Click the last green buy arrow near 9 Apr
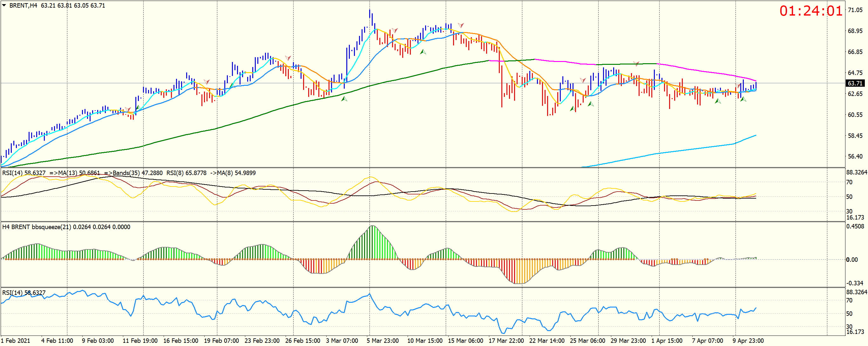Viewport: 868px width, 346px height. click(x=743, y=99)
